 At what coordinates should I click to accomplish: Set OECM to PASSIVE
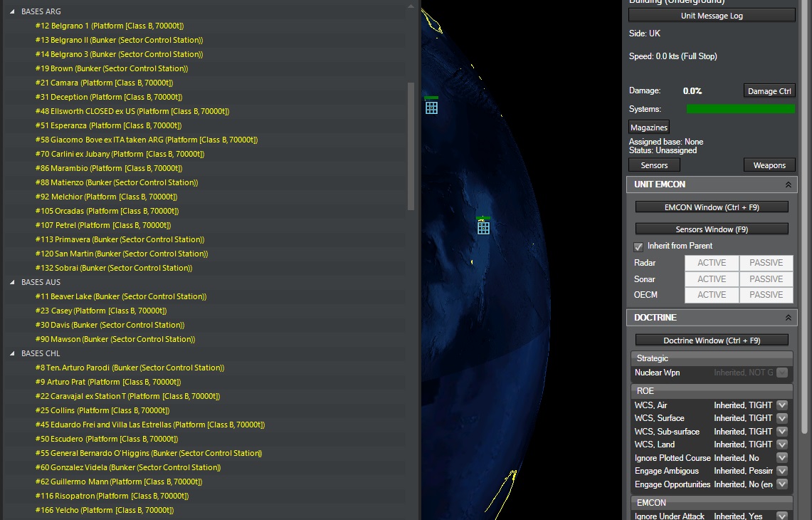click(766, 294)
